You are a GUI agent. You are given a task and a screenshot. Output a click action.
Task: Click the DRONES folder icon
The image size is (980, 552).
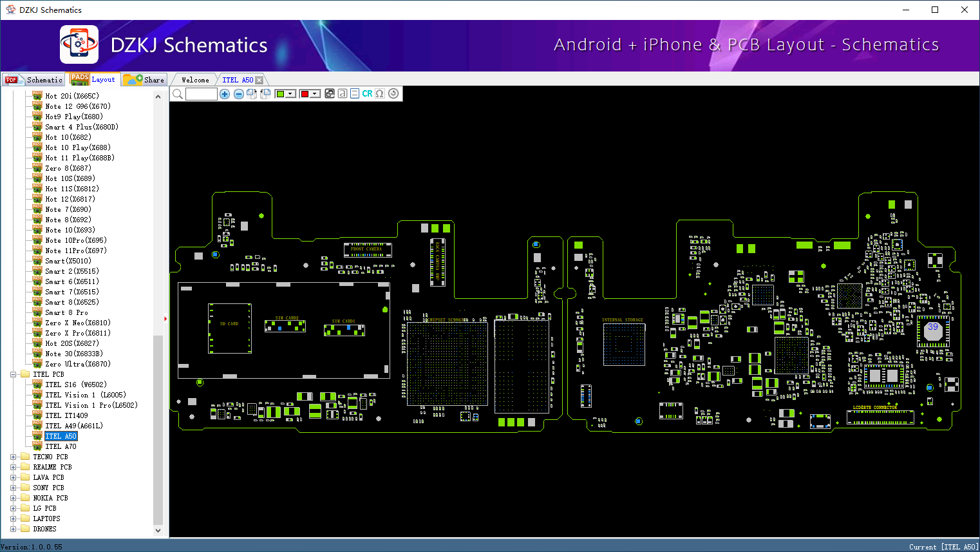[x=25, y=529]
